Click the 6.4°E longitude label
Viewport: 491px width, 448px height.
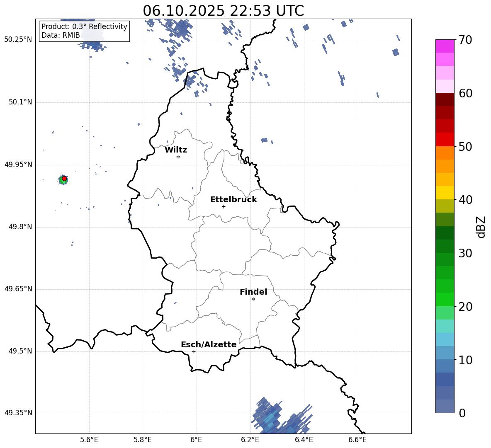pyautogui.click(x=304, y=440)
